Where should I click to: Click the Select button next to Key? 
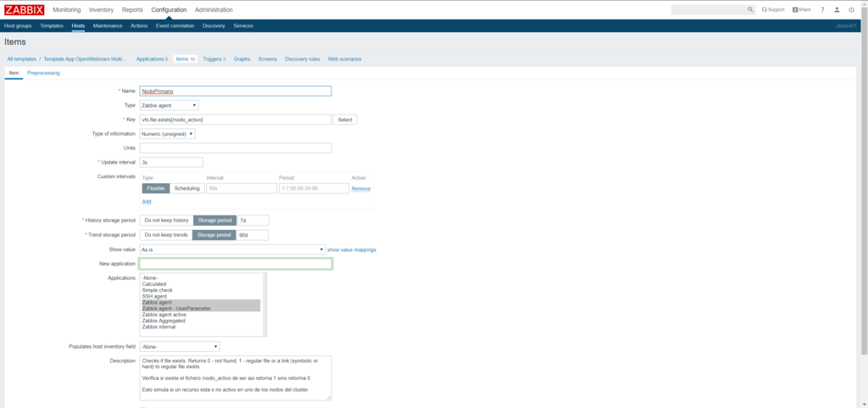(x=345, y=120)
